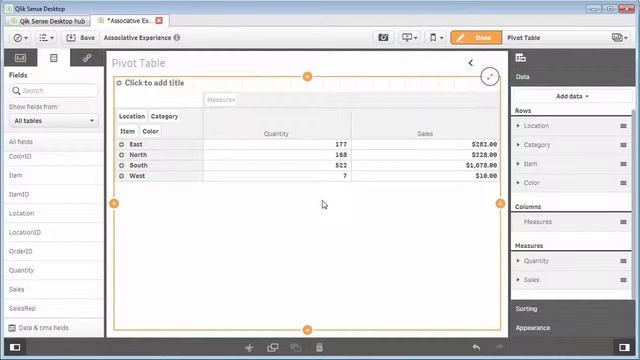
Task: Click the Category row drag handle
Action: (x=623, y=145)
